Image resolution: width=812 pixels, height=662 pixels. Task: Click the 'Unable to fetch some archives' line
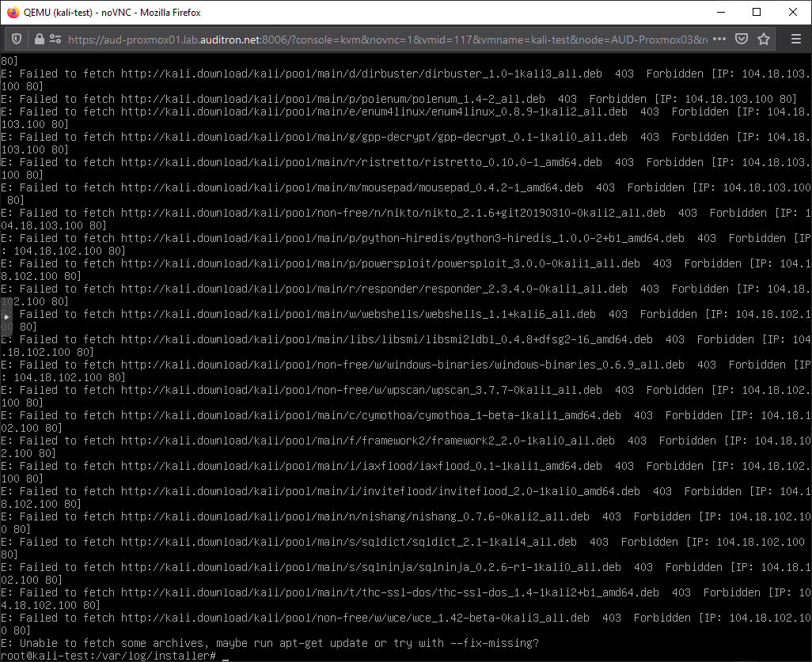coord(269,643)
